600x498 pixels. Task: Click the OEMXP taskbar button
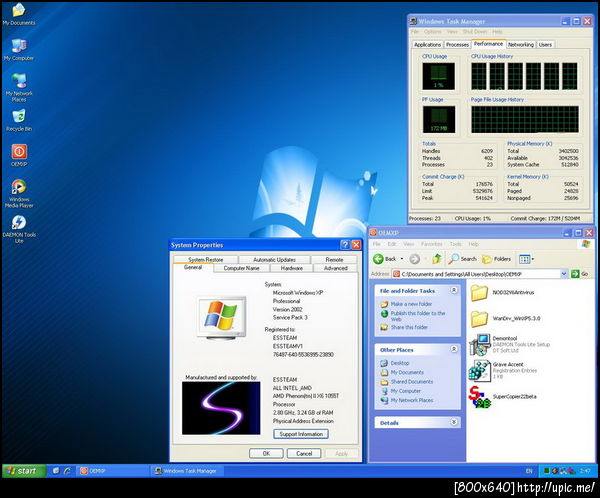113,471
